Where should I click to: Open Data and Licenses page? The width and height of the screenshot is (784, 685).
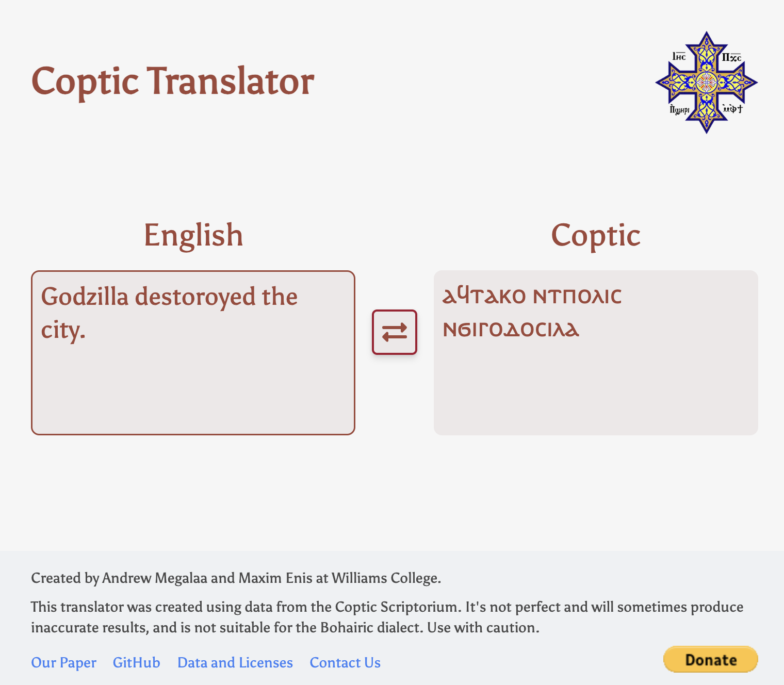pyautogui.click(x=235, y=662)
